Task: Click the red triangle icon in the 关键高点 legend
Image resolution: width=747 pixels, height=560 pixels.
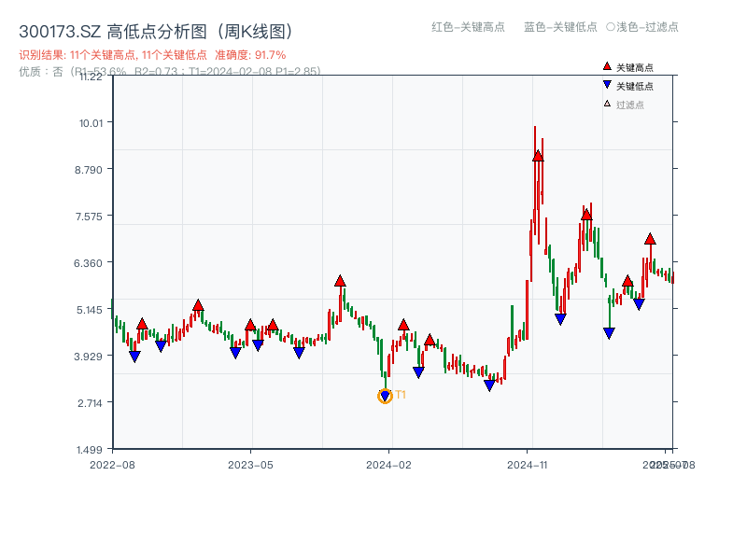Action: (607, 66)
